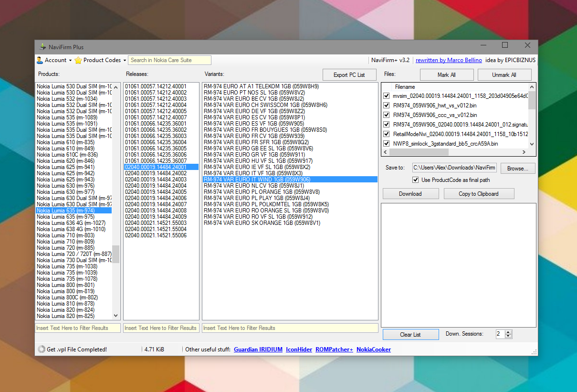Image resolution: width=577 pixels, height=392 pixels.
Task: Click the Files list scroll-right arrow
Action: click(x=524, y=152)
